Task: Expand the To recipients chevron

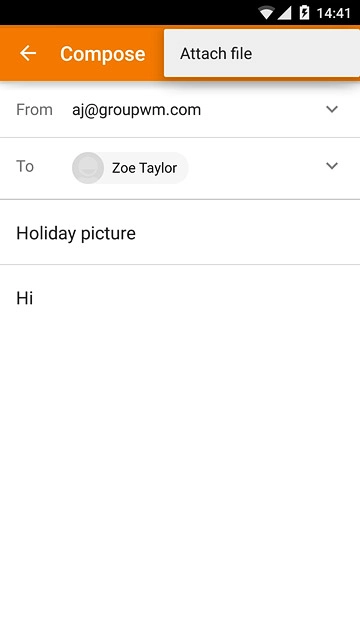Action: (332, 166)
